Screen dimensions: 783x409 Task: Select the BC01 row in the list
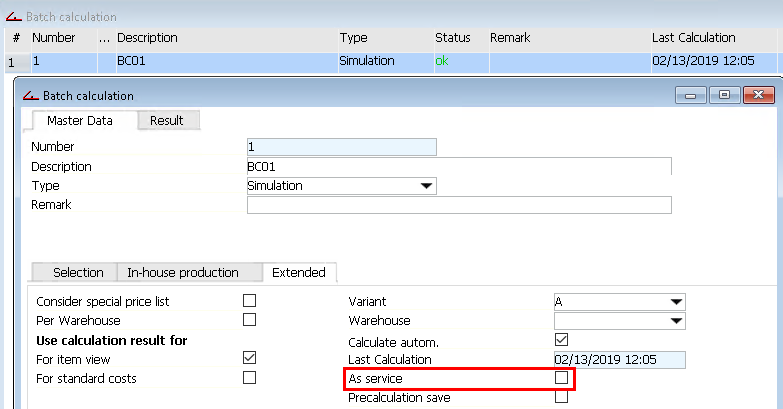point(391,62)
